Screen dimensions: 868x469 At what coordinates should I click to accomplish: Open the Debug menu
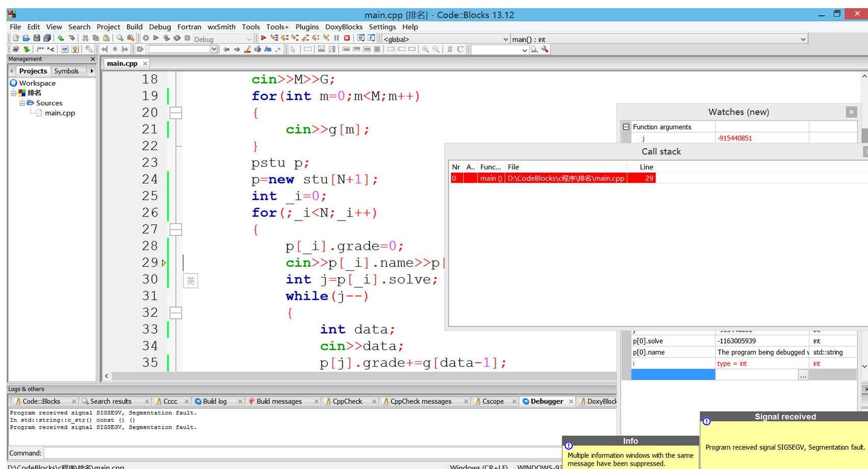tap(160, 26)
